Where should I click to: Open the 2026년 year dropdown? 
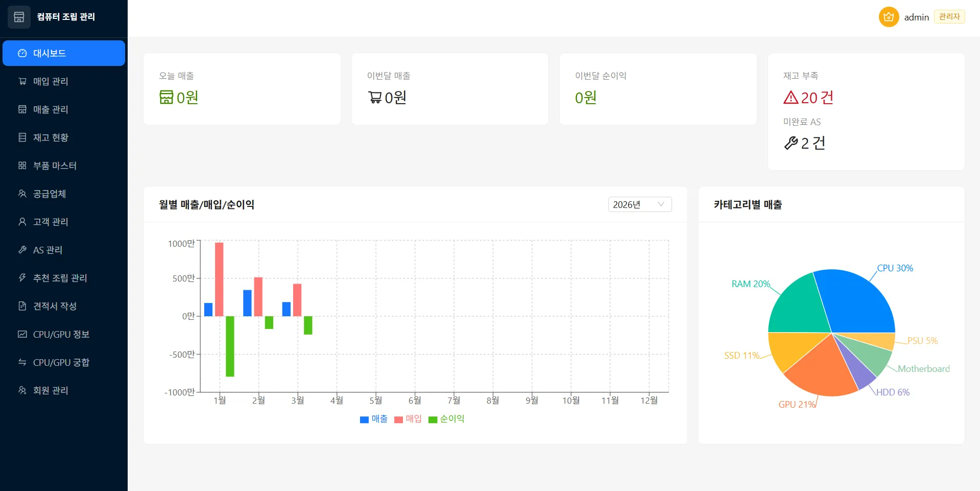639,204
